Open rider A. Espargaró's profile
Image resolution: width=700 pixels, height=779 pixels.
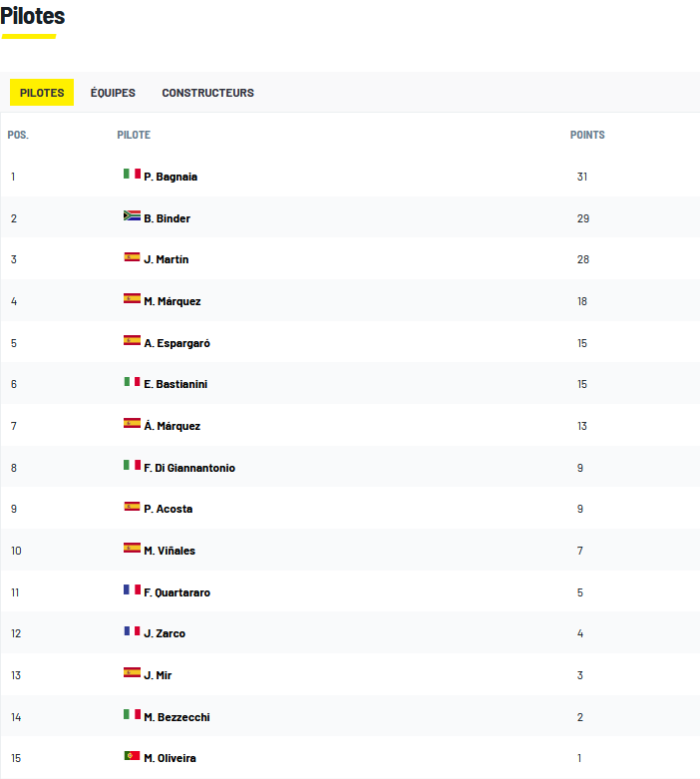176,343
